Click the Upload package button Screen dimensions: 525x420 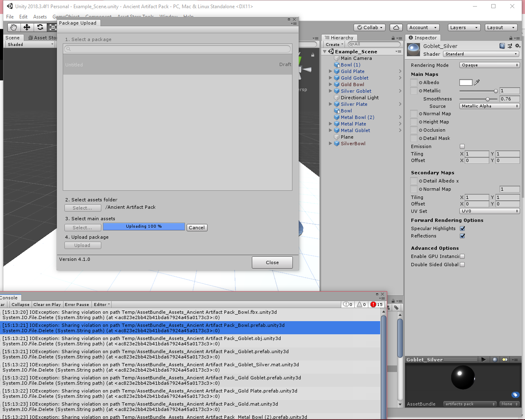coord(82,245)
